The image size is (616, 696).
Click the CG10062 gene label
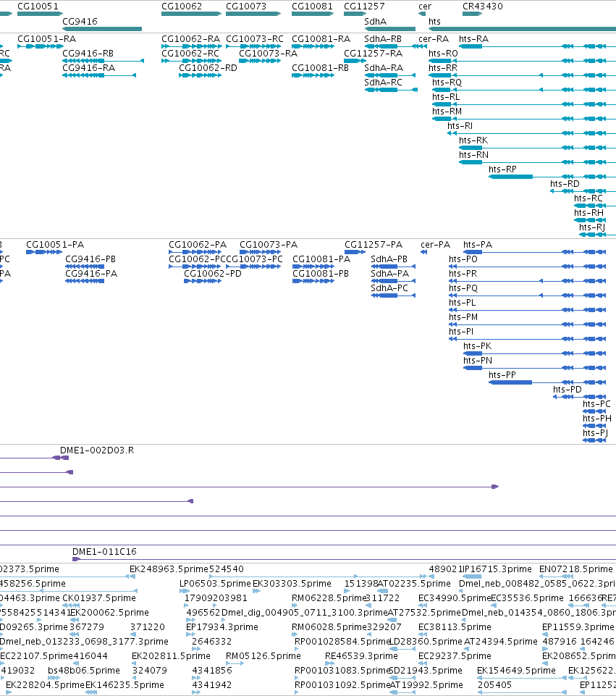(182, 7)
